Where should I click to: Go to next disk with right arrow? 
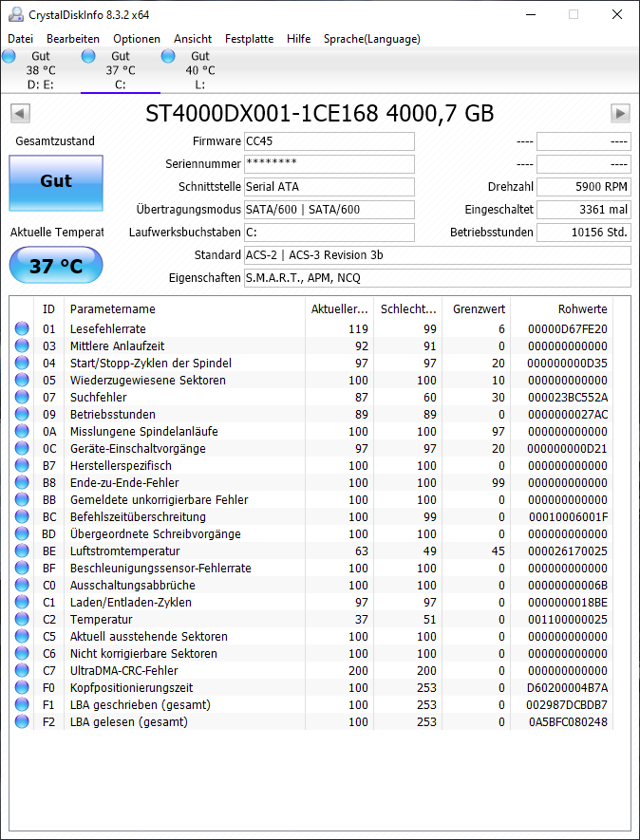[620, 114]
